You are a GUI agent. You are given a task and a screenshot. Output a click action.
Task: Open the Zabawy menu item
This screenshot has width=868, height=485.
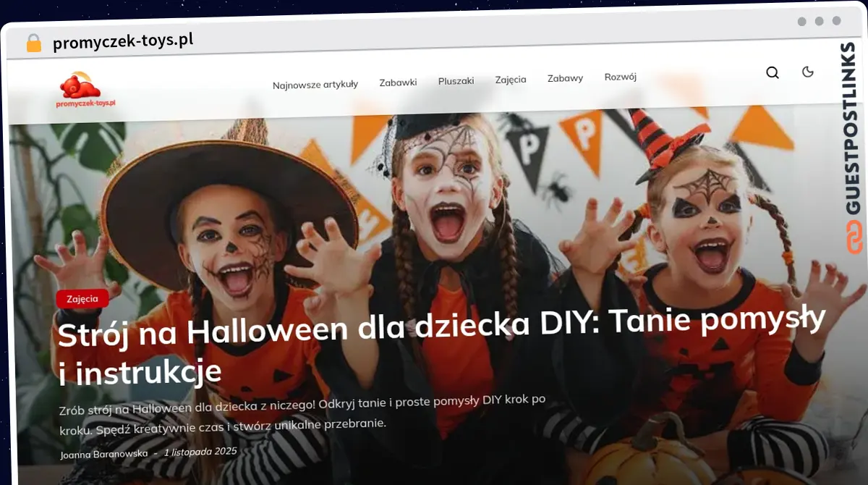(x=565, y=78)
